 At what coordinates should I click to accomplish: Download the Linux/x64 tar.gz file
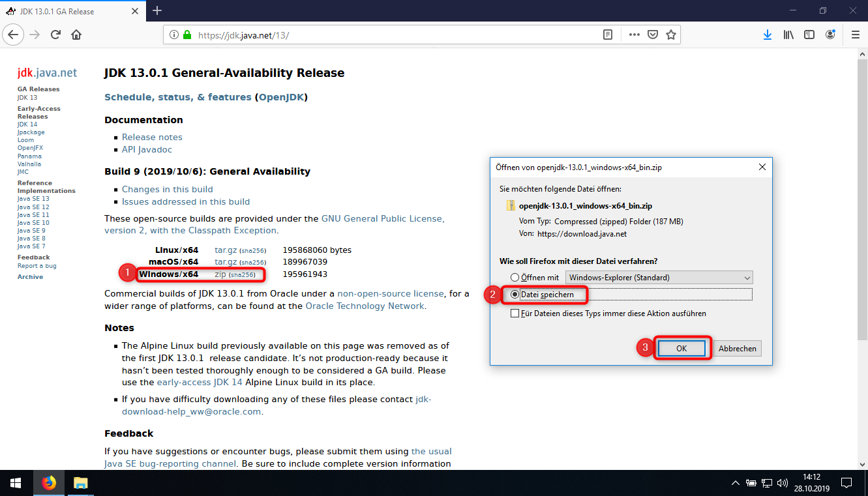pos(226,250)
